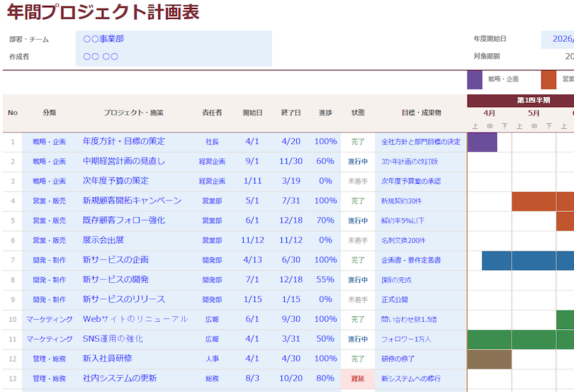The image size is (574, 392).
Task: Click the 55% progress cell
Action: point(325,280)
